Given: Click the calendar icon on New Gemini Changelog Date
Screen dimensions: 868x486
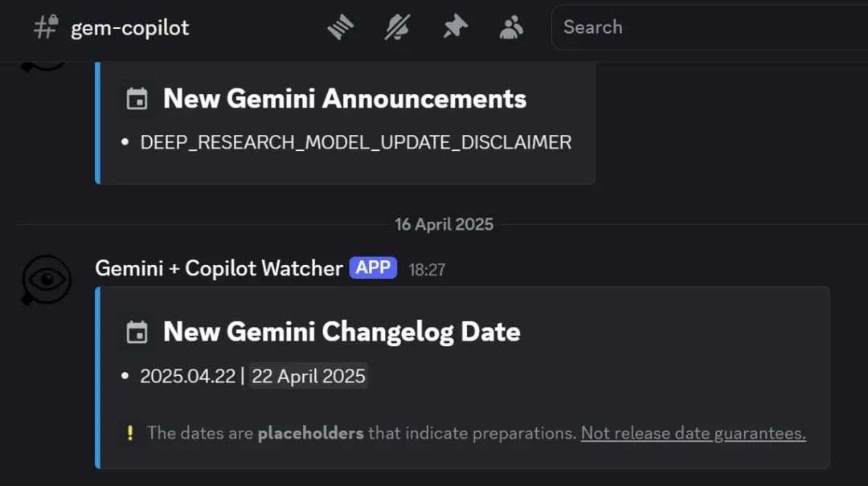Looking at the screenshot, I should tap(137, 331).
